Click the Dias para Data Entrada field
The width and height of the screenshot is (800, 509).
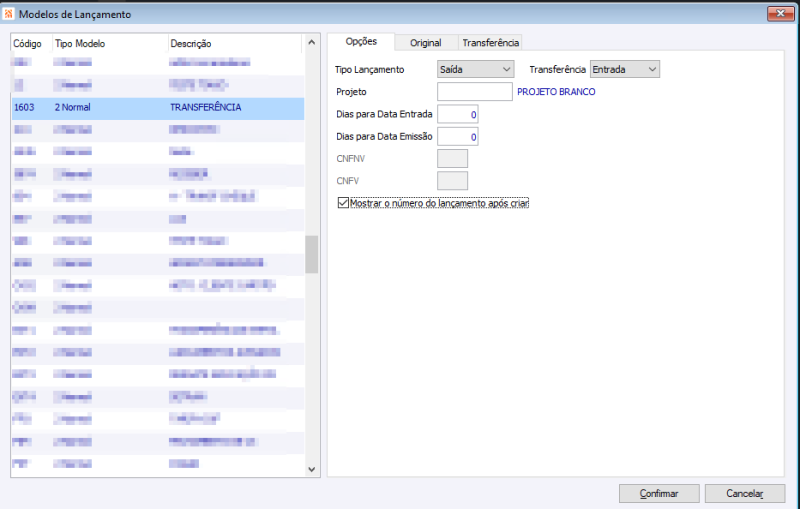(458, 114)
